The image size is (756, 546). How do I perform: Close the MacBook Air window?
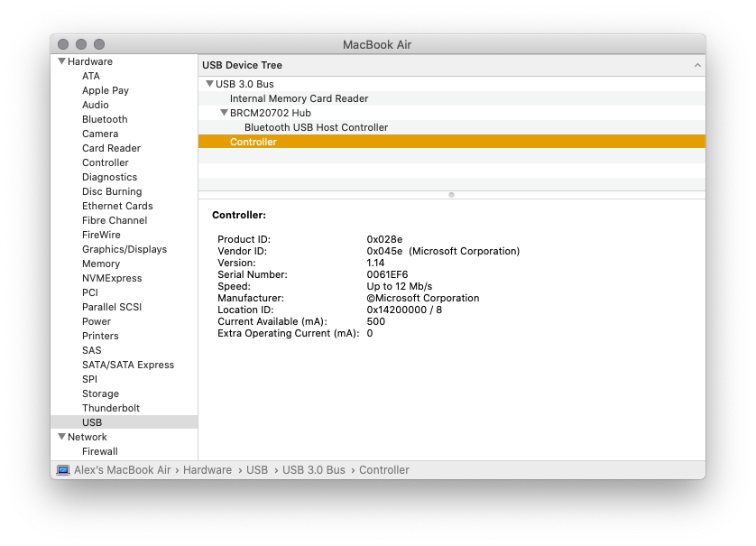(63, 44)
